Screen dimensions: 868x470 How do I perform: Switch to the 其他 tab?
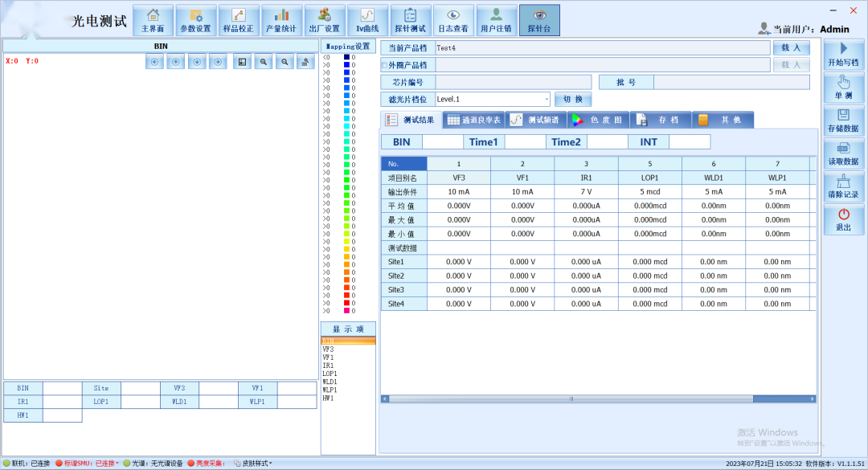point(723,120)
